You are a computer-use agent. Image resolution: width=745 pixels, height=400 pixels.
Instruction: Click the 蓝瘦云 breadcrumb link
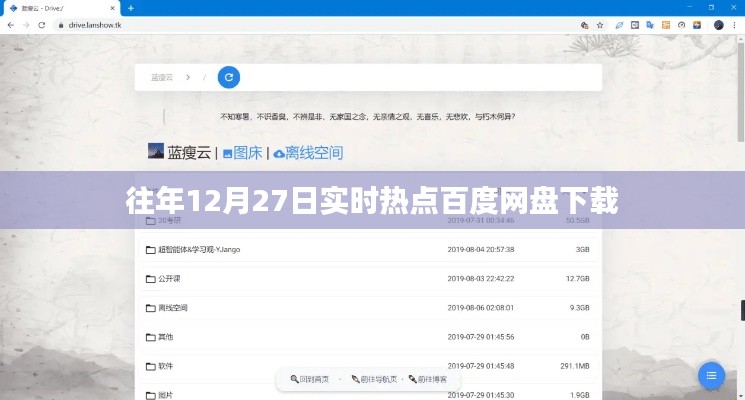[162, 77]
